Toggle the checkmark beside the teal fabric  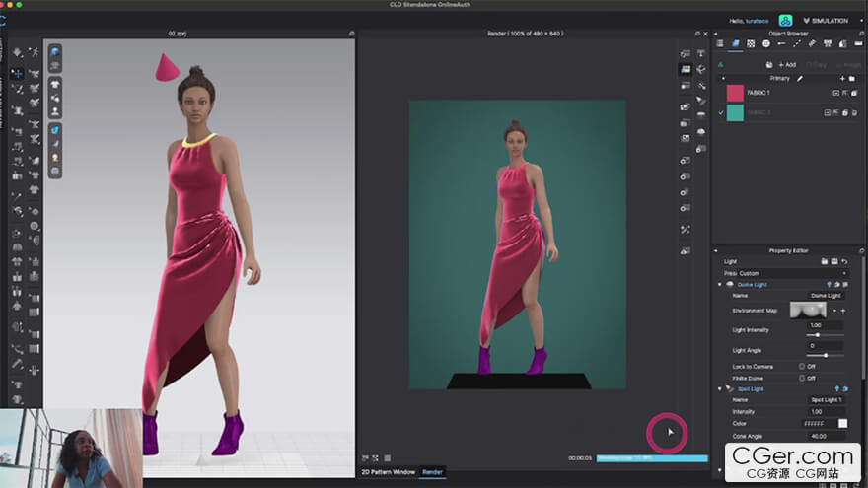tap(721, 112)
